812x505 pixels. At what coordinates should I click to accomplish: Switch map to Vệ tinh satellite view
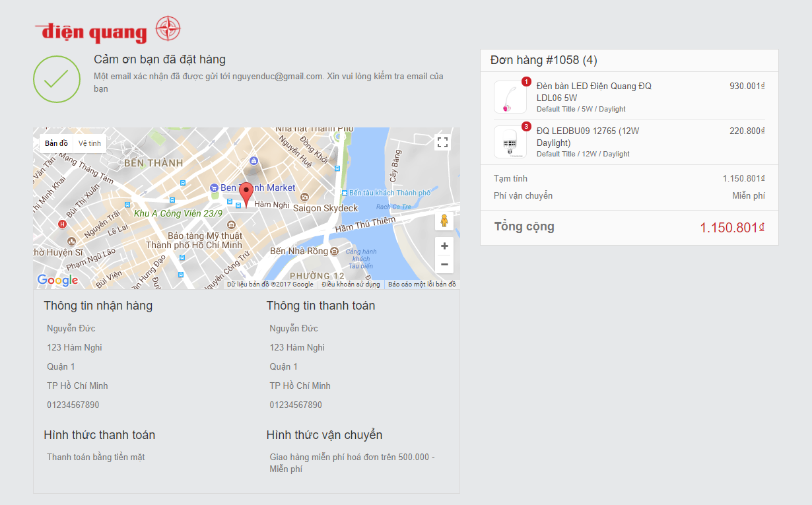(90, 143)
